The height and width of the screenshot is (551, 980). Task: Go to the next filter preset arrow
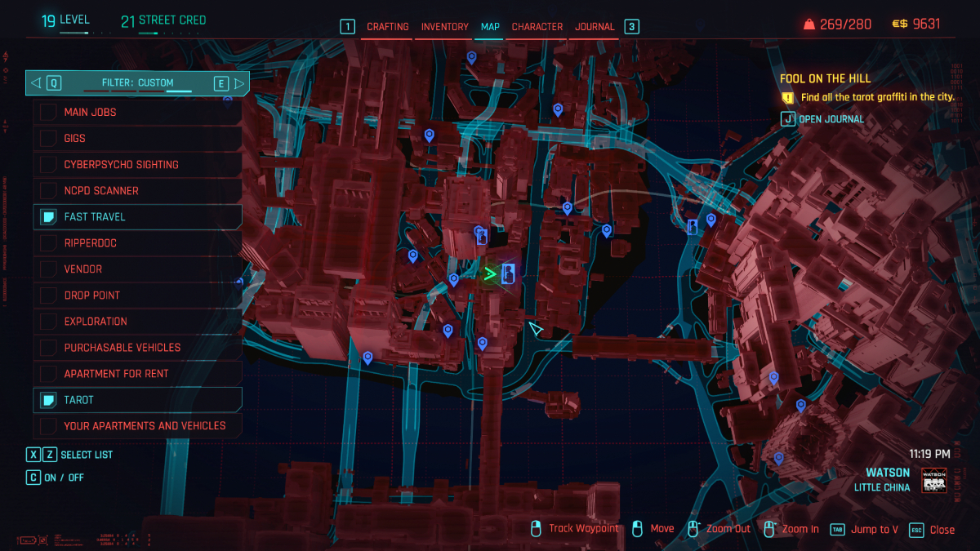pyautogui.click(x=239, y=82)
